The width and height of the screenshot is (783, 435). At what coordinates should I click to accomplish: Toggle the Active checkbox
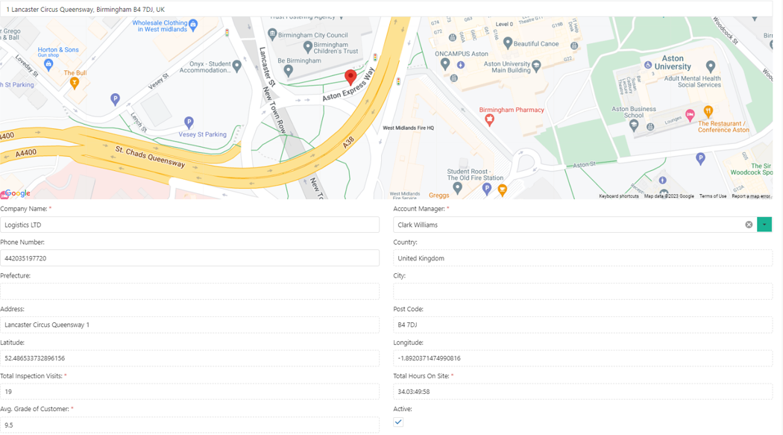click(x=398, y=422)
